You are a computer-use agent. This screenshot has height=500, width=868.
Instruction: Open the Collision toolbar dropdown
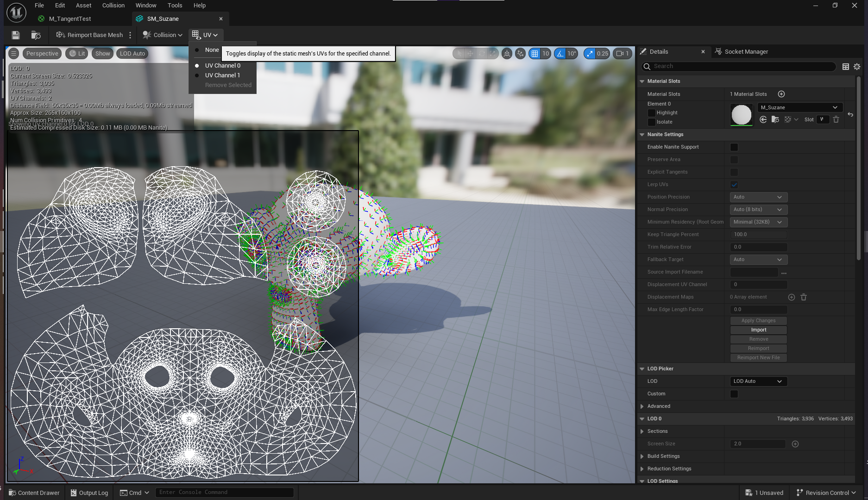coord(163,35)
